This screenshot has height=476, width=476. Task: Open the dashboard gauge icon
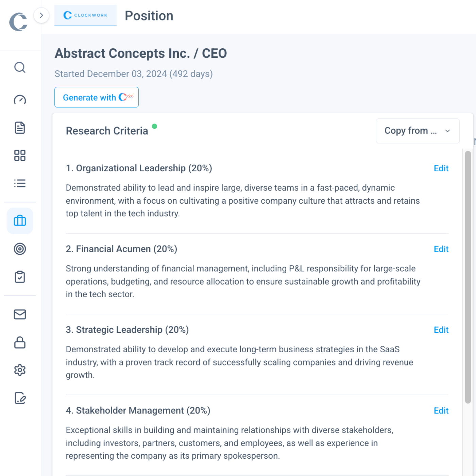[20, 100]
